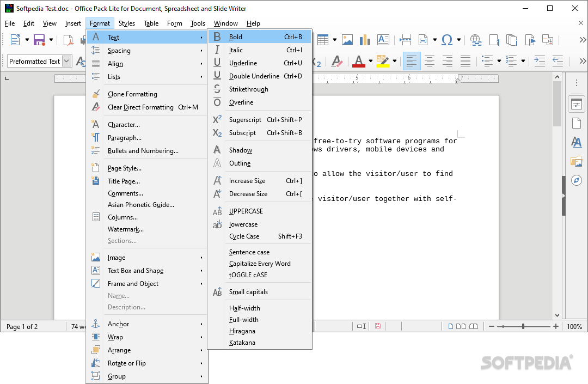The width and height of the screenshot is (588, 384).
Task: Click the Increase Indent toolbar icon
Action: pyautogui.click(x=539, y=61)
